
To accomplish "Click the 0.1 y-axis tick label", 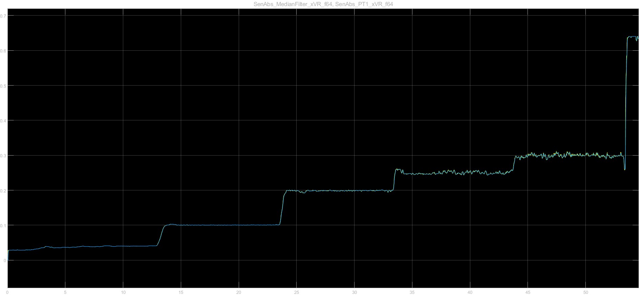I will 3,226.
